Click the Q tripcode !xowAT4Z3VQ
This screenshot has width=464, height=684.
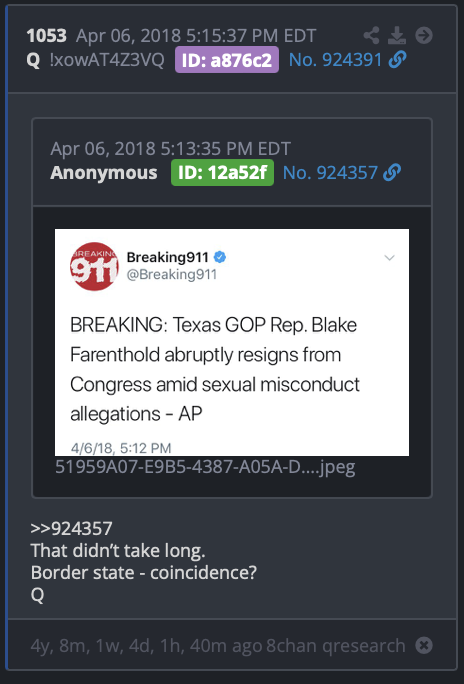pyautogui.click(x=107, y=60)
